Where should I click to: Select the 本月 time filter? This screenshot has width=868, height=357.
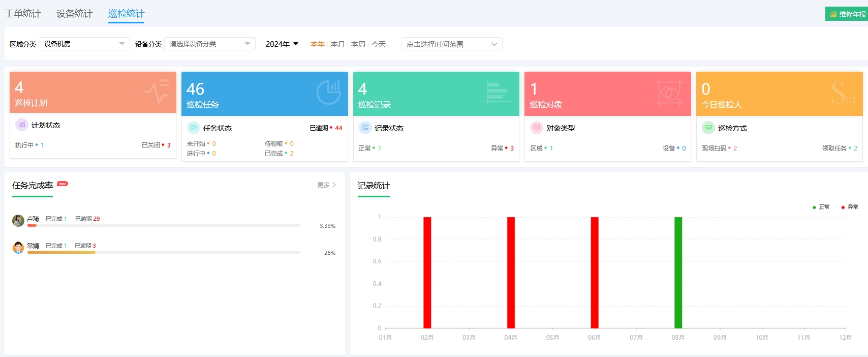coord(337,44)
